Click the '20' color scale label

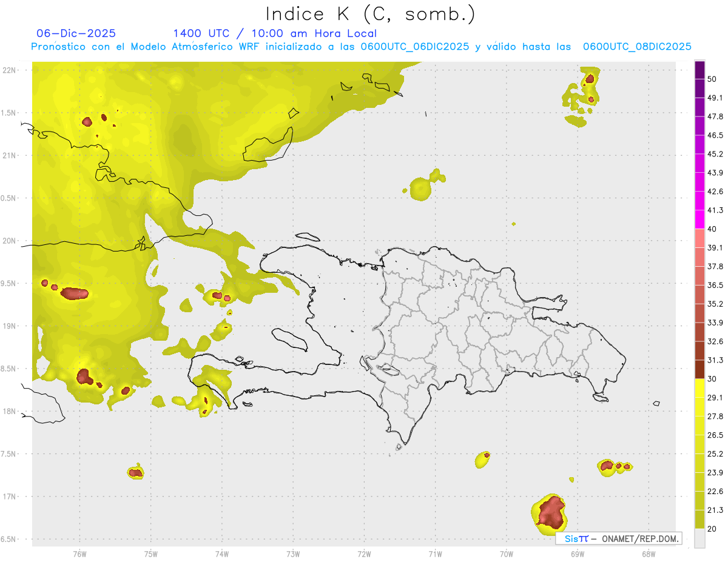(712, 529)
